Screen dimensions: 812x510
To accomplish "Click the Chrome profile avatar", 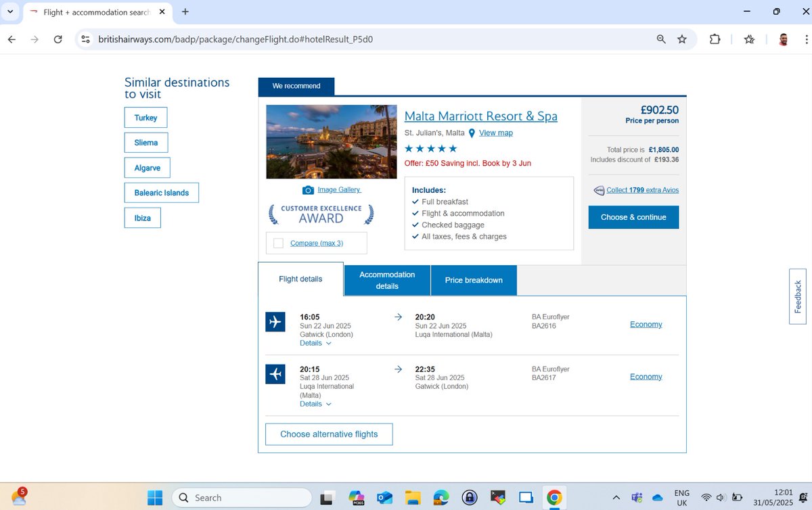I will click(x=784, y=39).
